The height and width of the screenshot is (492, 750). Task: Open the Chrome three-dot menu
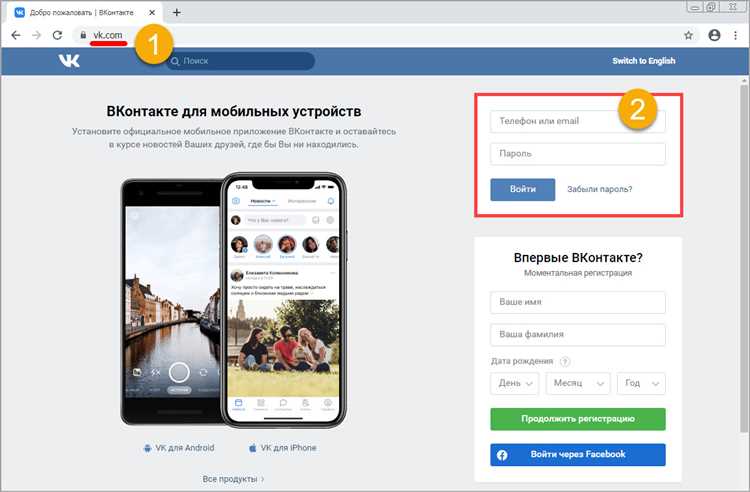[x=735, y=35]
